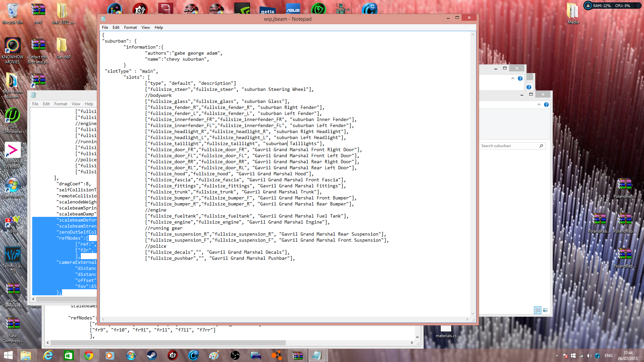Click the Paint palette taskbar icon
This screenshot has width=644, height=362.
[x=214, y=355]
